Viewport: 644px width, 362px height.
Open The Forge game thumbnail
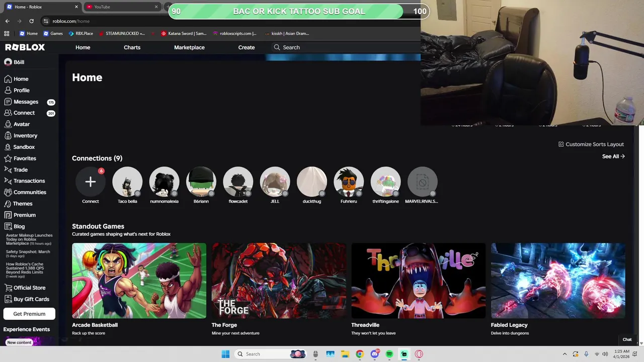click(279, 281)
